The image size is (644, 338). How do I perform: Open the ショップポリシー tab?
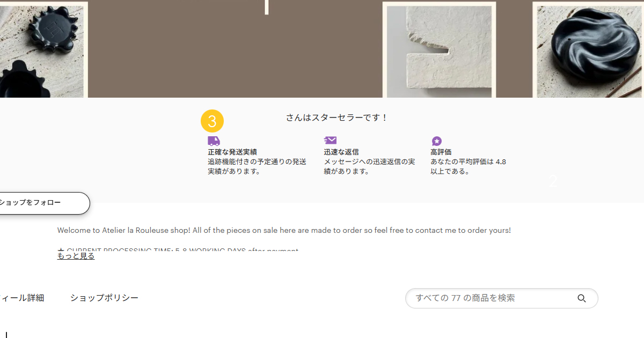point(104,298)
